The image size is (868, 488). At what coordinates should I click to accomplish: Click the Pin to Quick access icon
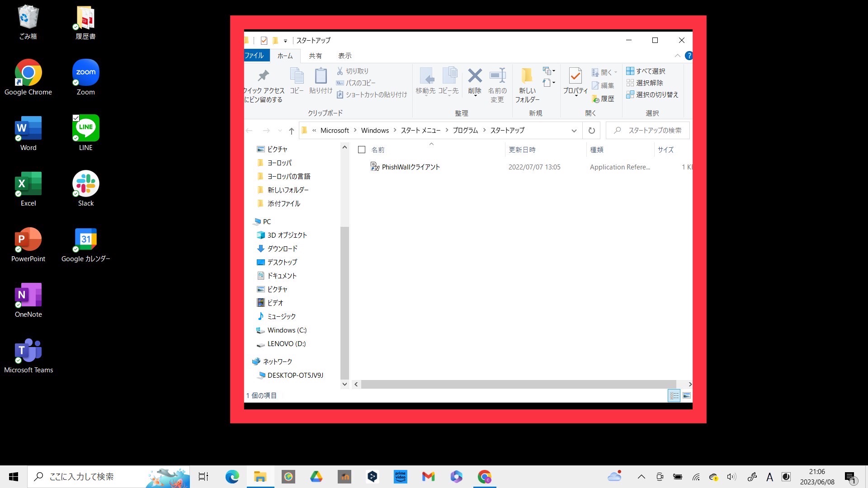tap(263, 76)
